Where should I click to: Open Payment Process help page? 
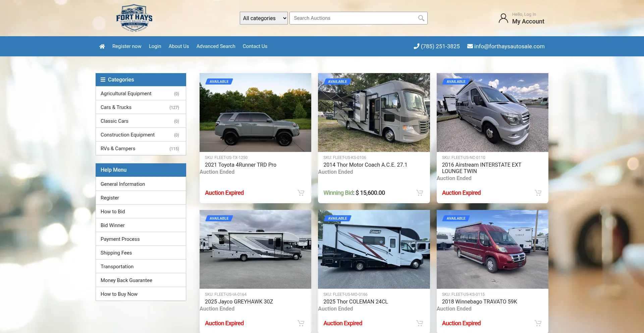[x=141, y=239]
